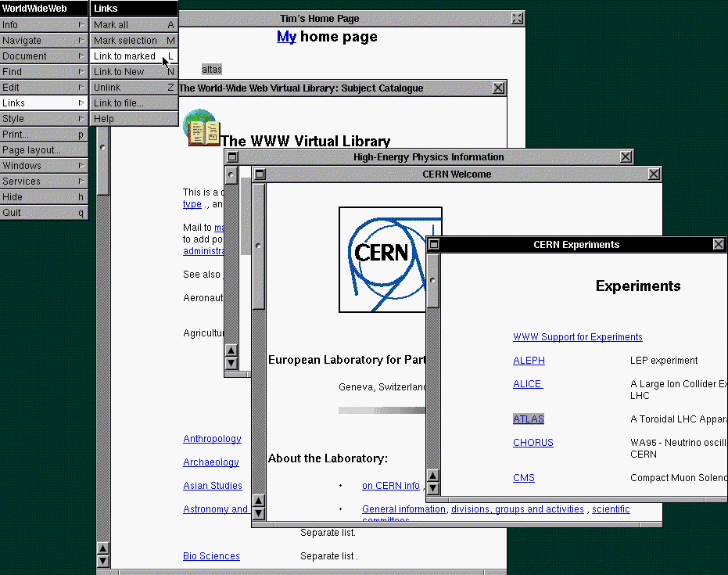Open the Find submenu
This screenshot has height=575, width=728.
44,71
